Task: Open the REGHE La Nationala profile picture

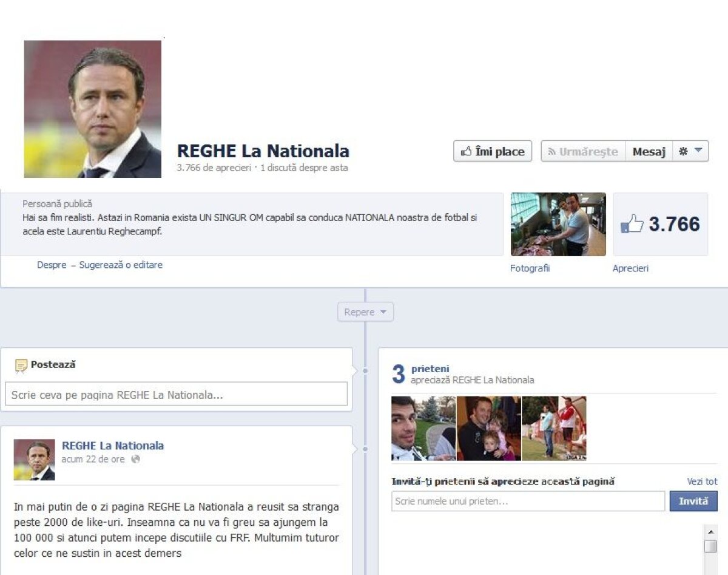Action: [x=92, y=108]
